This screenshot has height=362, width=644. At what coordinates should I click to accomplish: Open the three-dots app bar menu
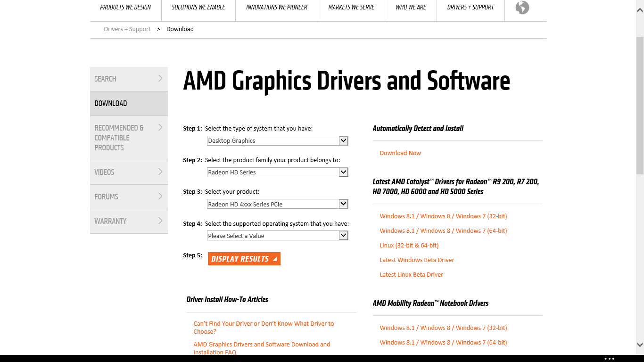(610, 359)
